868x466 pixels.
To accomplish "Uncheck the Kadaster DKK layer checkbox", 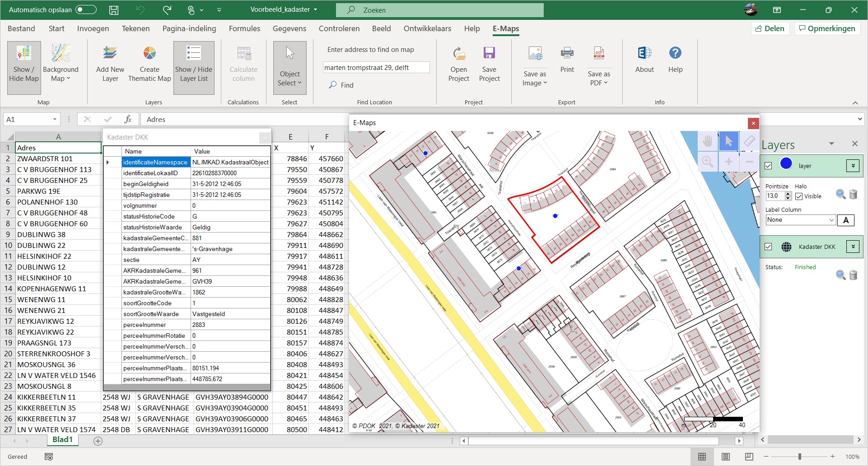I will pos(769,247).
